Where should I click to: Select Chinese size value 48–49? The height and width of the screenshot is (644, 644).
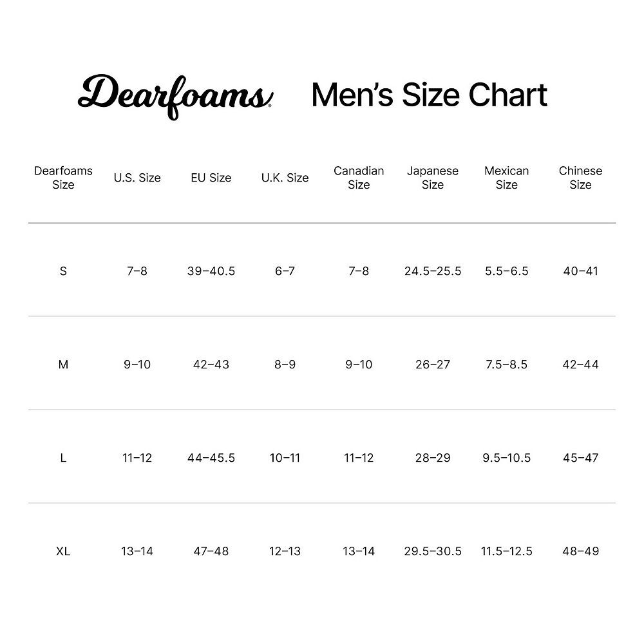[x=580, y=551]
